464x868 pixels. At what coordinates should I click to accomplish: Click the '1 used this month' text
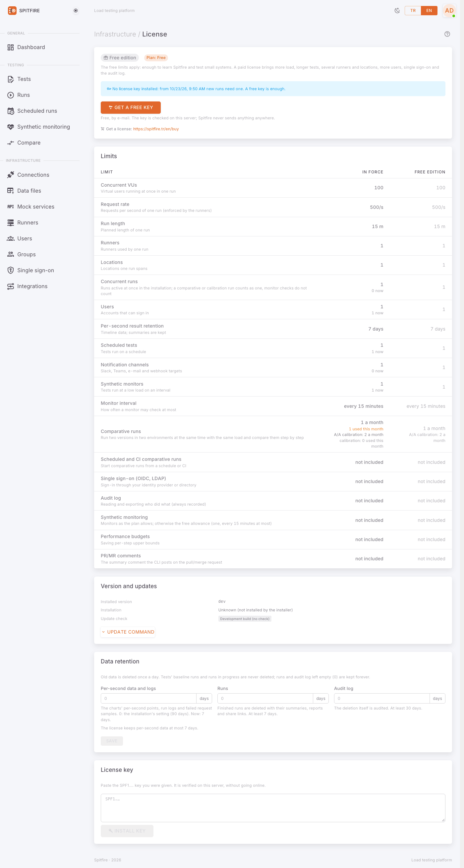click(366, 429)
